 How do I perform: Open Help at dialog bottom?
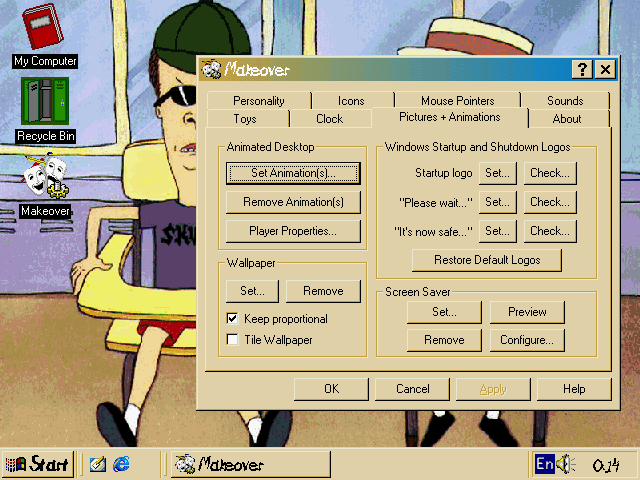574,389
